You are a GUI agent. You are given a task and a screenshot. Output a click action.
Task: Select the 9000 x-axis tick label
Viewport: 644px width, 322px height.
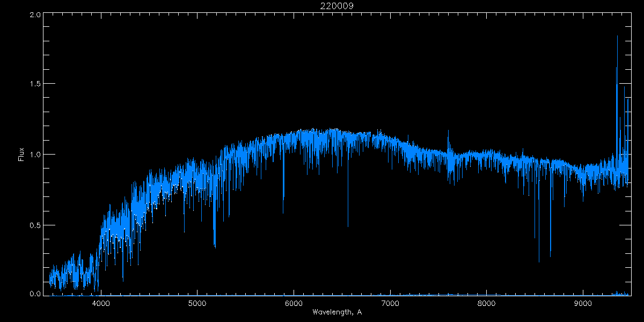[583, 303]
